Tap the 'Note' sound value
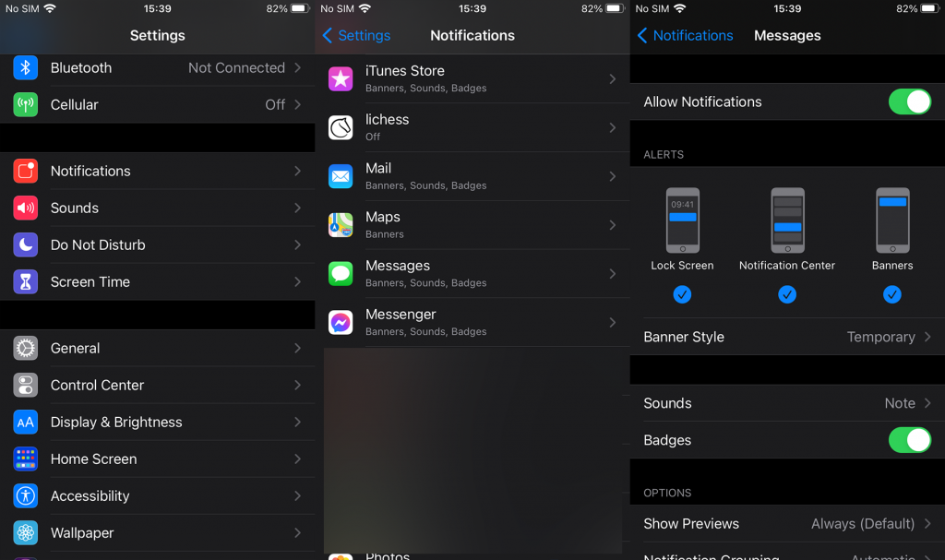Image resolution: width=945 pixels, height=560 pixels. tap(900, 403)
